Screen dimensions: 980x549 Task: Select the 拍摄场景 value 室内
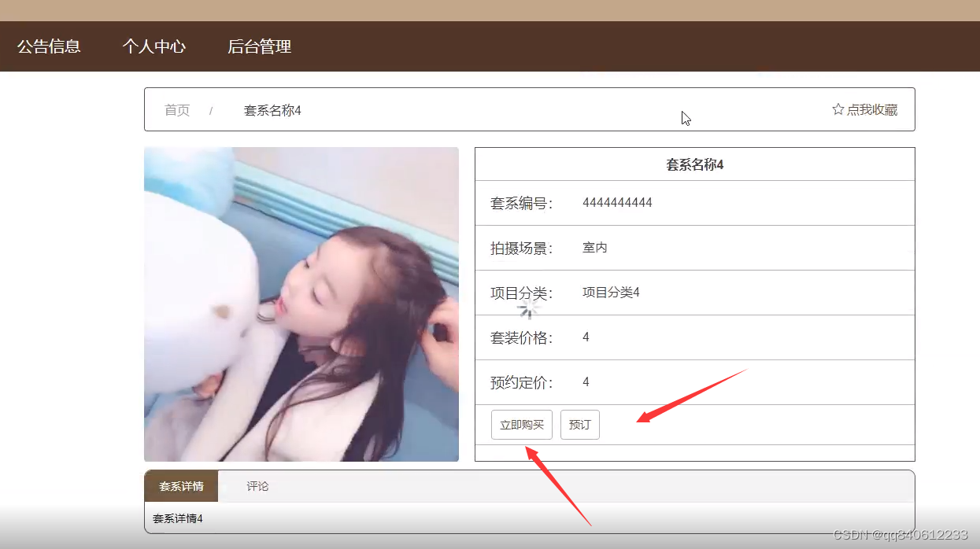click(x=595, y=248)
